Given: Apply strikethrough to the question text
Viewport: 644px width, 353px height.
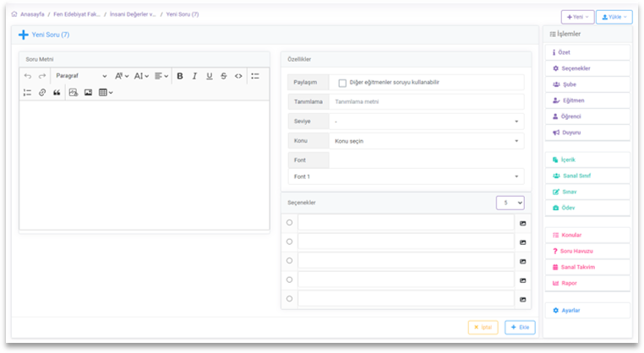Looking at the screenshot, I should [223, 76].
